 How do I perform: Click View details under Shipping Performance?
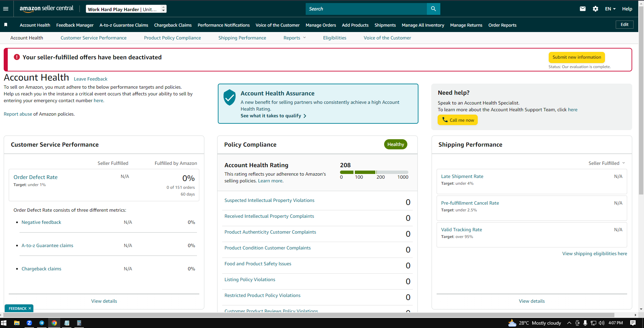click(x=532, y=301)
